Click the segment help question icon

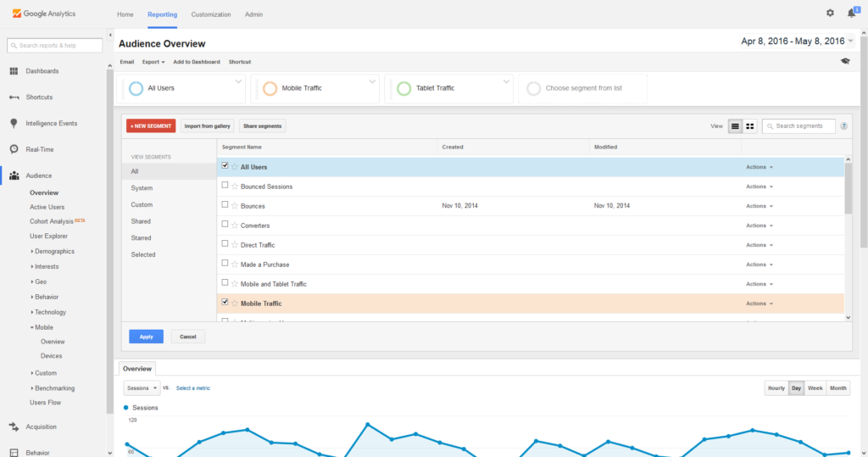point(843,126)
